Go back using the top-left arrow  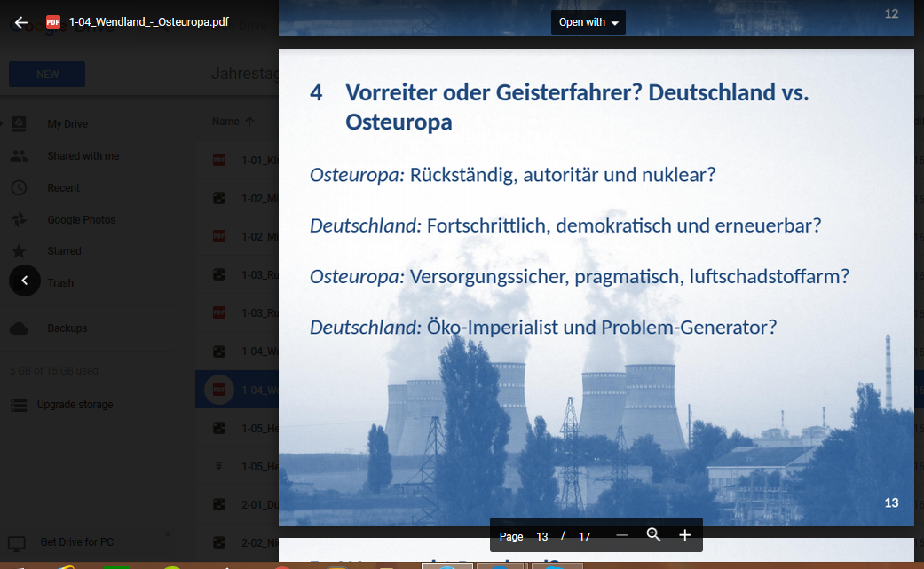tap(21, 22)
